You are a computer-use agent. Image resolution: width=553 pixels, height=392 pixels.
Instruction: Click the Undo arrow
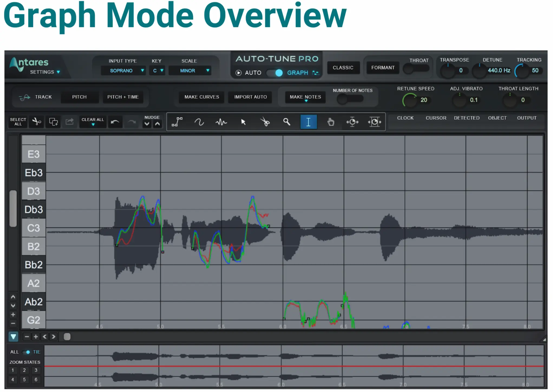[115, 122]
